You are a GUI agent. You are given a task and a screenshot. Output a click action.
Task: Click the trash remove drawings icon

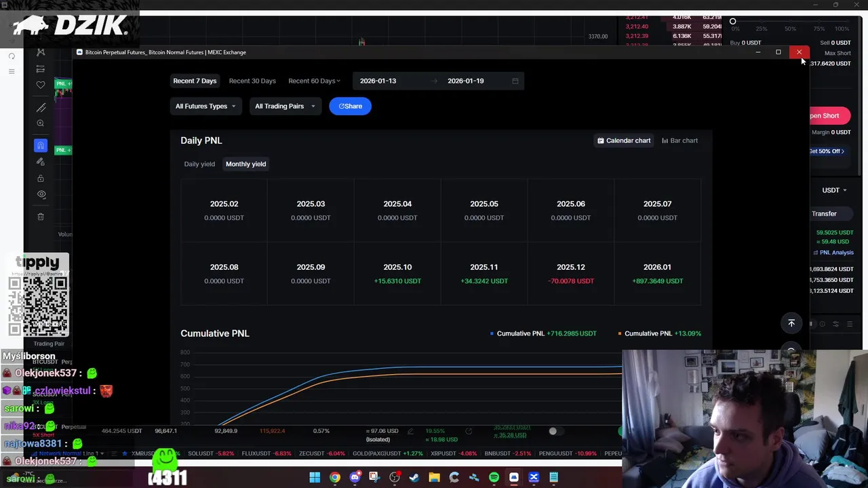click(41, 217)
